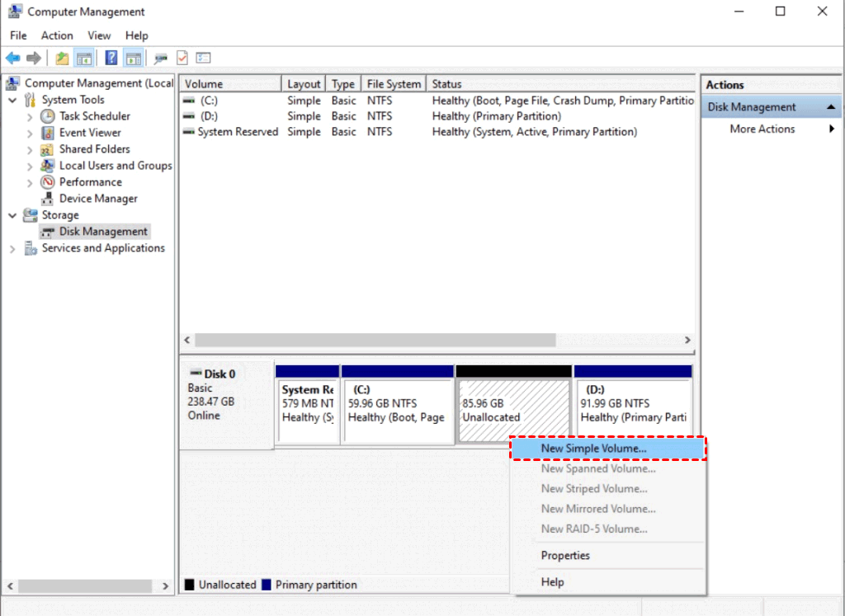Click the Up One Level folder icon

pos(62,58)
